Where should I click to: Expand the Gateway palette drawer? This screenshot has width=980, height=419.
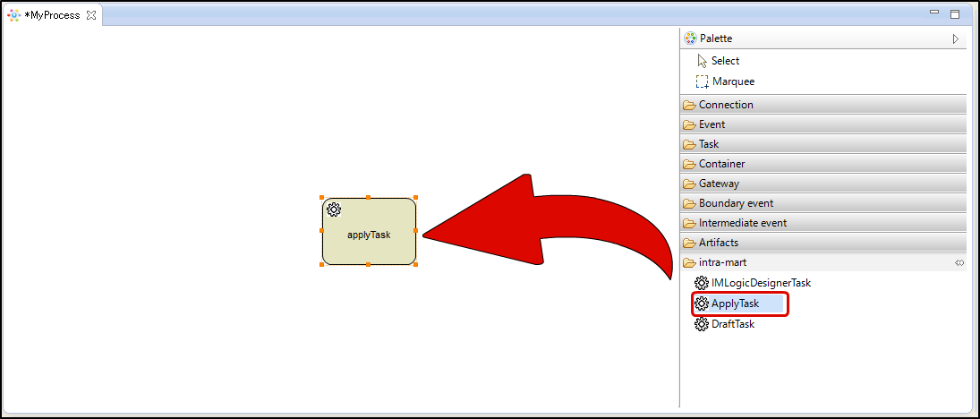[x=823, y=184]
